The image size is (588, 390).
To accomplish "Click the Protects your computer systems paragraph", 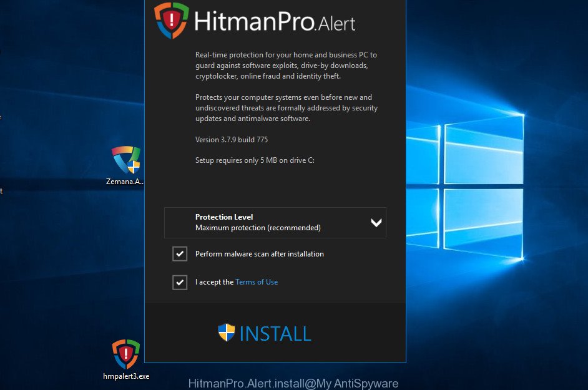I will [286, 107].
